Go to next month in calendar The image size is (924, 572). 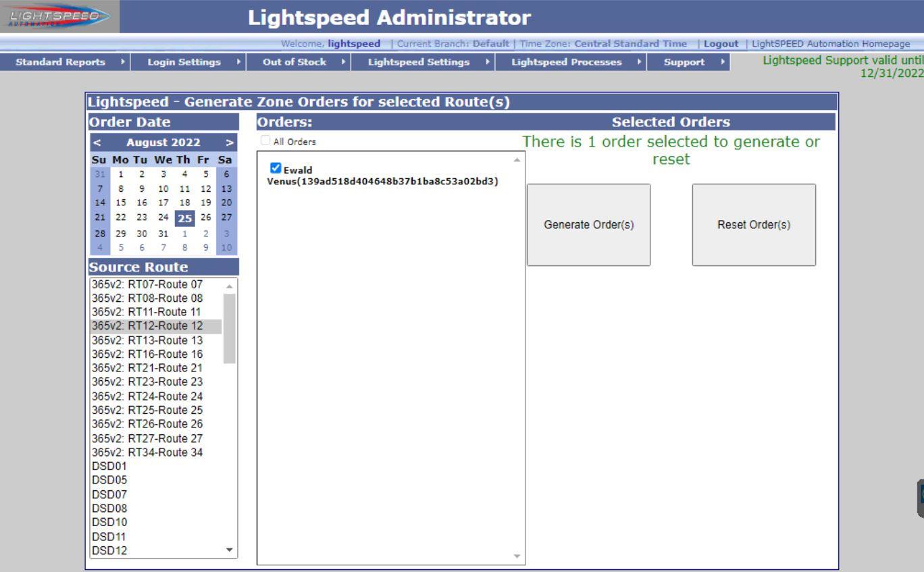click(228, 142)
